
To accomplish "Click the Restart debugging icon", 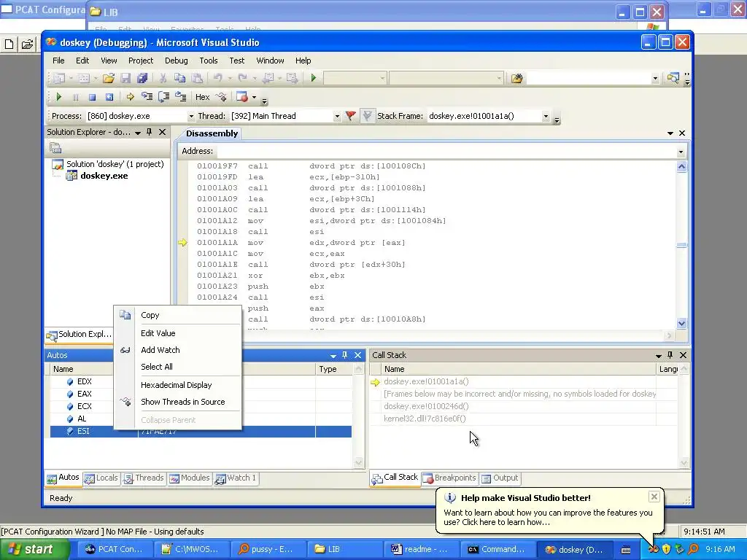I will pyautogui.click(x=109, y=97).
